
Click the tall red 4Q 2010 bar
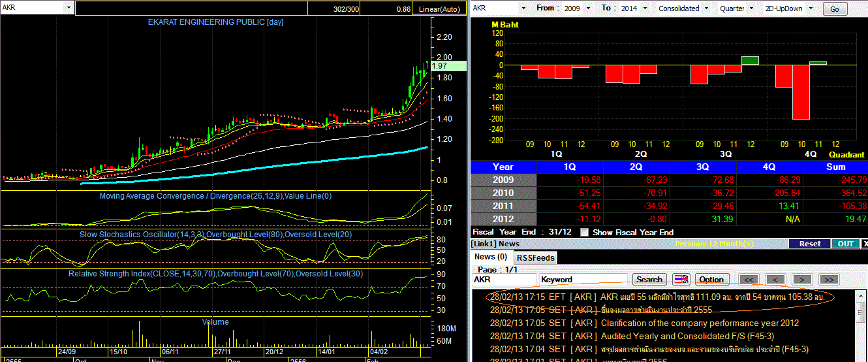coord(801,92)
